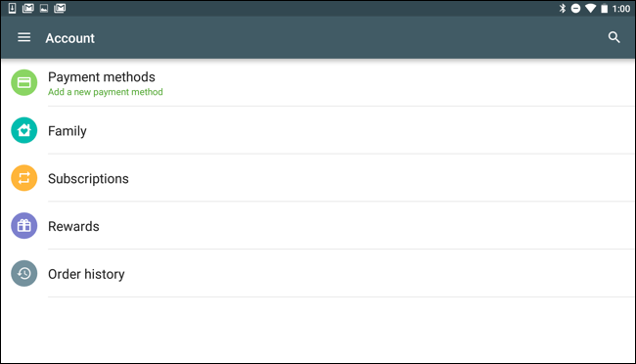Open the Order history list item
Image resolution: width=636 pixels, height=364 pixels.
318,273
